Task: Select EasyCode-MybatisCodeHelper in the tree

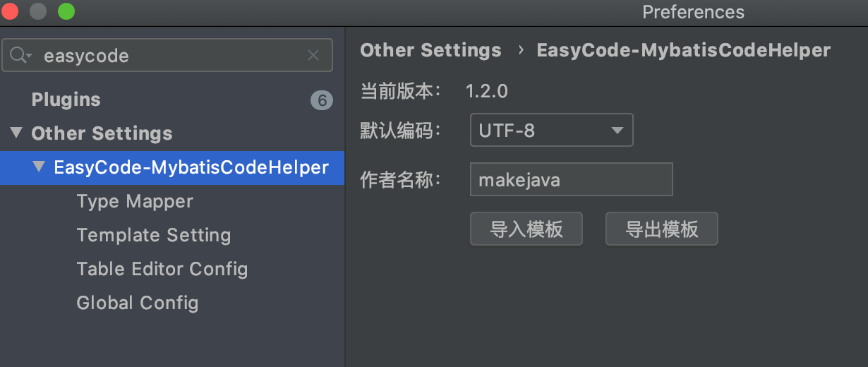Action: tap(191, 168)
